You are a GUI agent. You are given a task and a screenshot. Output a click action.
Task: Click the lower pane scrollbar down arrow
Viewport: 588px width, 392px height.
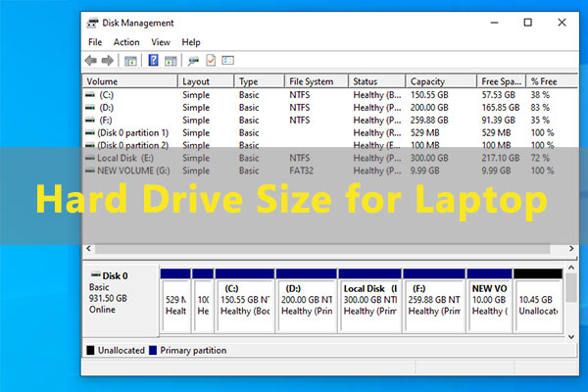click(x=571, y=337)
